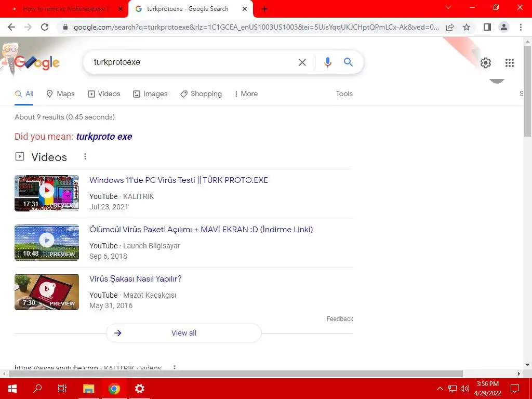This screenshot has width=532, height=399.
Task: Open the taskbar clock and date
Action: click(x=487, y=389)
